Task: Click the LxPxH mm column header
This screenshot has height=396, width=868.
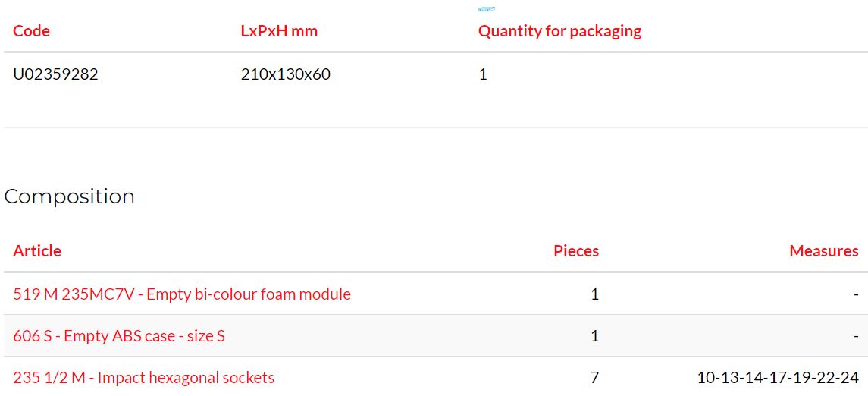Action: pyautogui.click(x=279, y=30)
